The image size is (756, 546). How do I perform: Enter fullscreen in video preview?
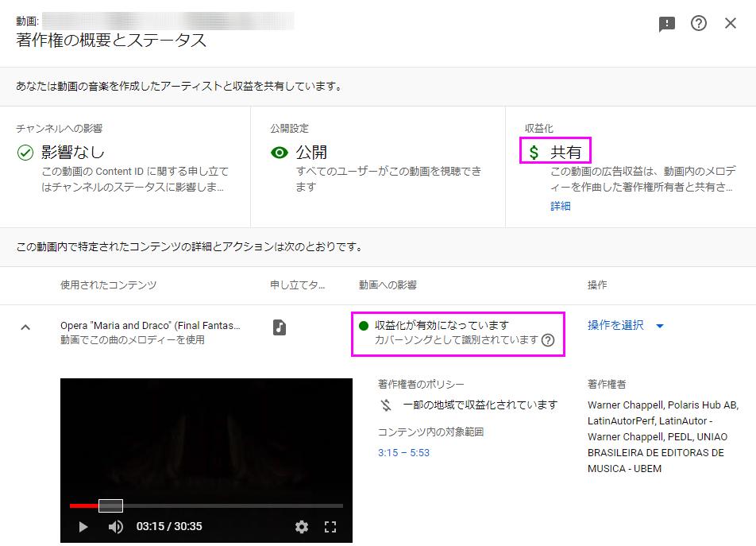[x=331, y=526]
